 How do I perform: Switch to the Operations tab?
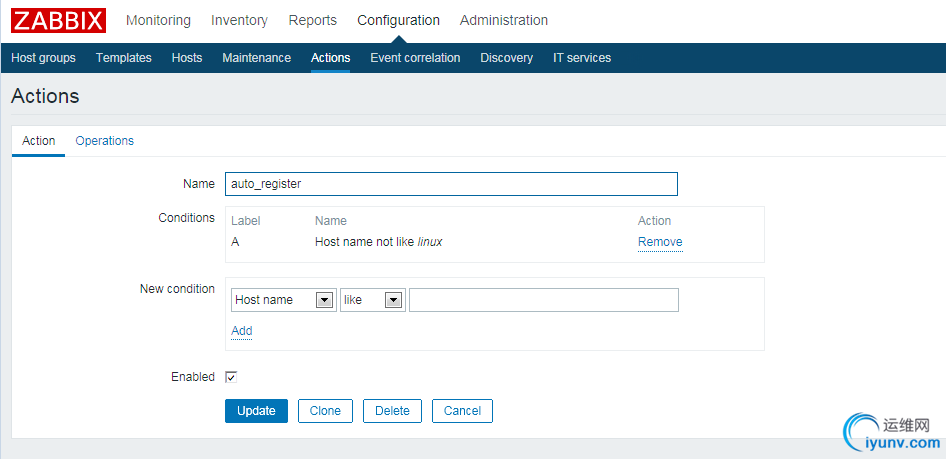(104, 141)
